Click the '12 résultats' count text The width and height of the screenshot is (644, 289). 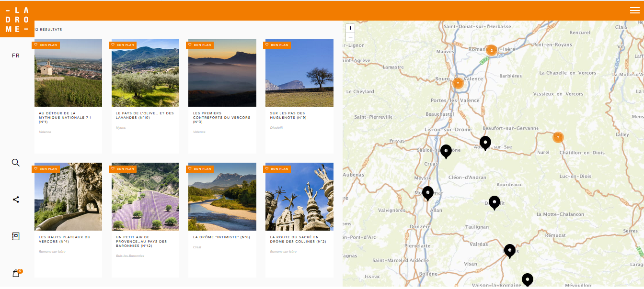click(x=48, y=30)
